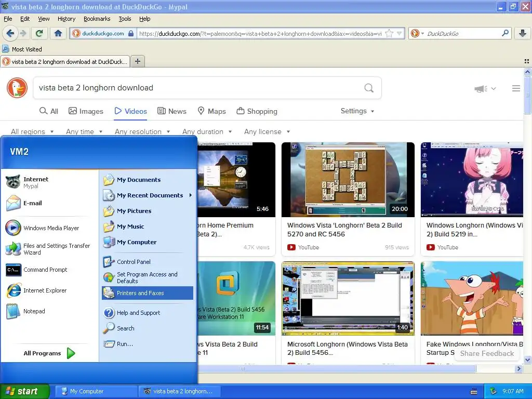Image resolution: width=532 pixels, height=399 pixels.
Task: Open the Any license filter dropdown
Action: click(267, 131)
